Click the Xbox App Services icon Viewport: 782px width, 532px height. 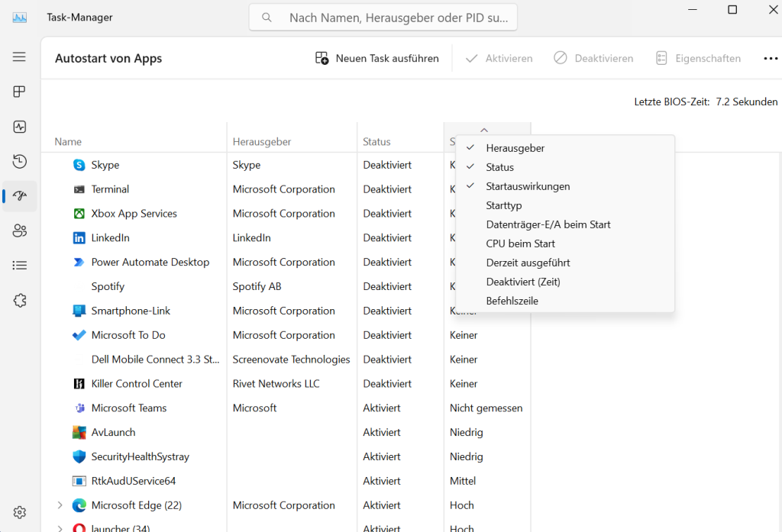pyautogui.click(x=79, y=214)
